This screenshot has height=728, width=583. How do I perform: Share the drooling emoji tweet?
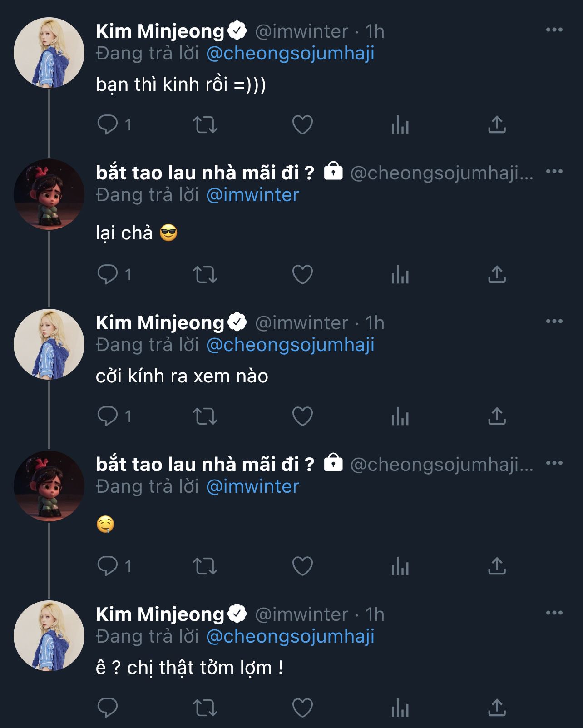(x=497, y=566)
